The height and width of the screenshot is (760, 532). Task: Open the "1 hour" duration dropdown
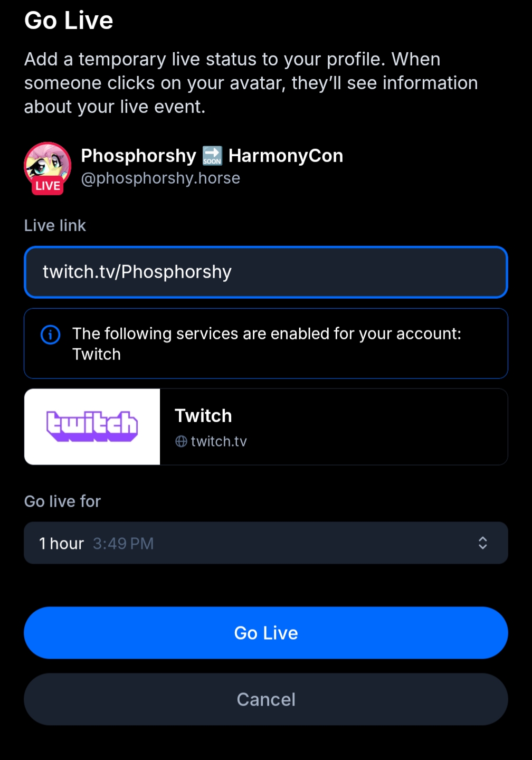point(265,543)
